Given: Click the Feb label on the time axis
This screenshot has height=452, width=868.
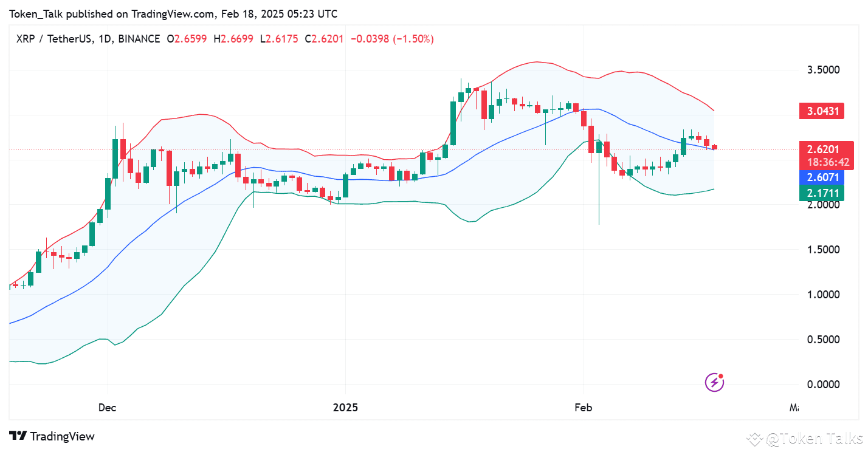Looking at the screenshot, I should 583,408.
